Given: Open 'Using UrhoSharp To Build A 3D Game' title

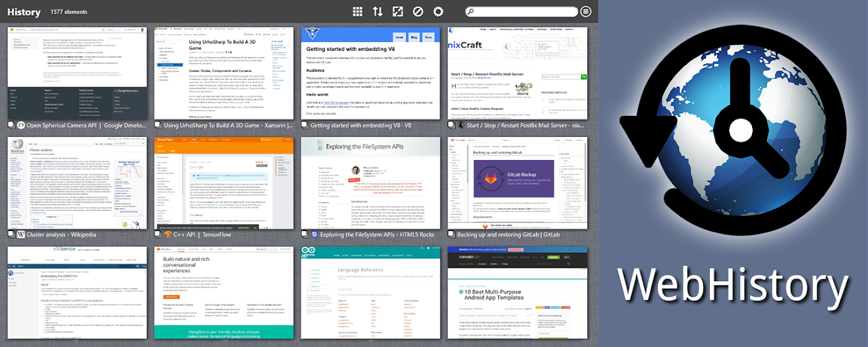Looking at the screenshot, I should pos(229,125).
